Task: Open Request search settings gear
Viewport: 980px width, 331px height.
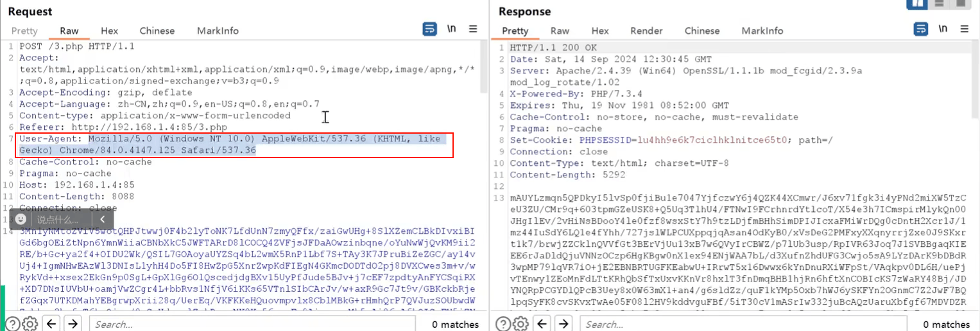Action: [x=30, y=324]
